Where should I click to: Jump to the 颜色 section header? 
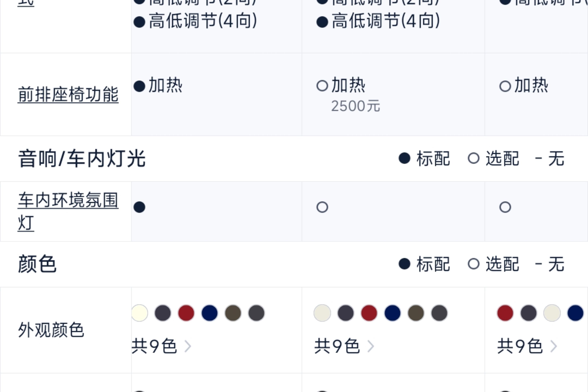point(37,264)
